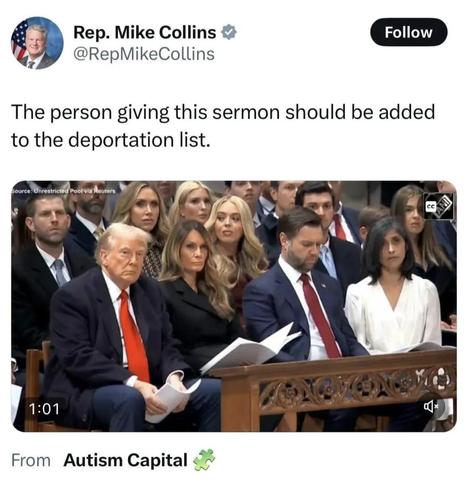This screenshot has height=492, width=468.
Task: Click the From label under video
Action: pos(31,460)
